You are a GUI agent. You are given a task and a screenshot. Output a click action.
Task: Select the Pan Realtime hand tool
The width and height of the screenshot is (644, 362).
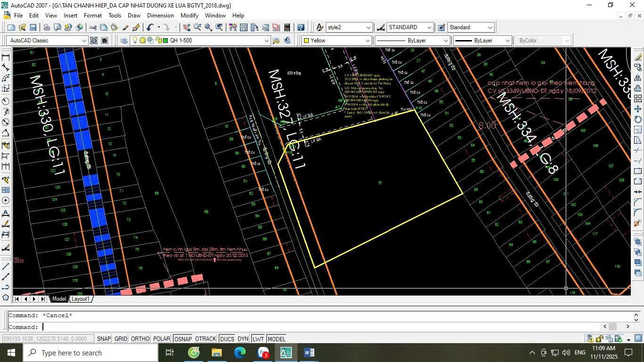(187, 27)
